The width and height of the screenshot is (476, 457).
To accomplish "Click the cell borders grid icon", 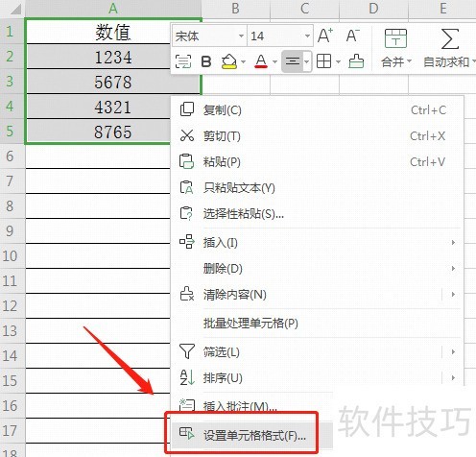I will (x=323, y=61).
